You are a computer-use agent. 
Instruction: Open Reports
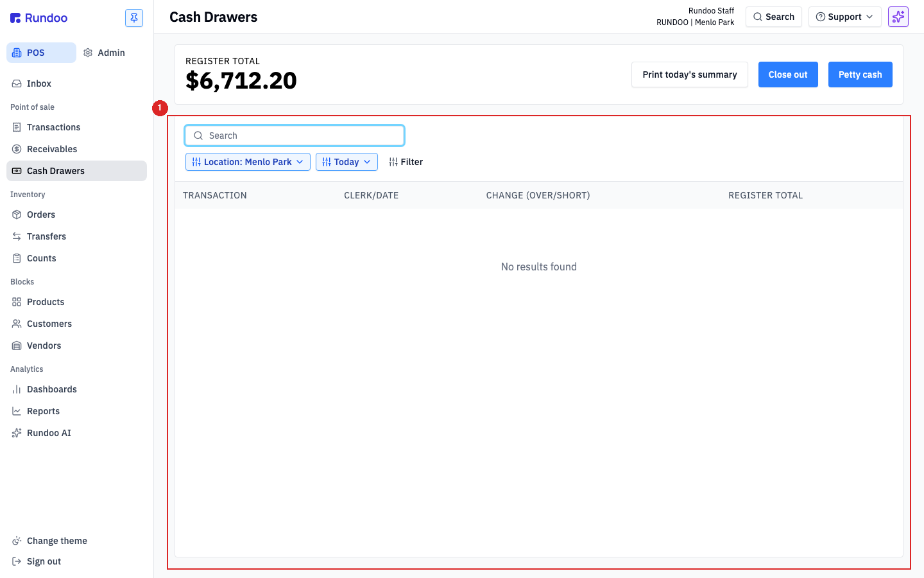[76, 411]
